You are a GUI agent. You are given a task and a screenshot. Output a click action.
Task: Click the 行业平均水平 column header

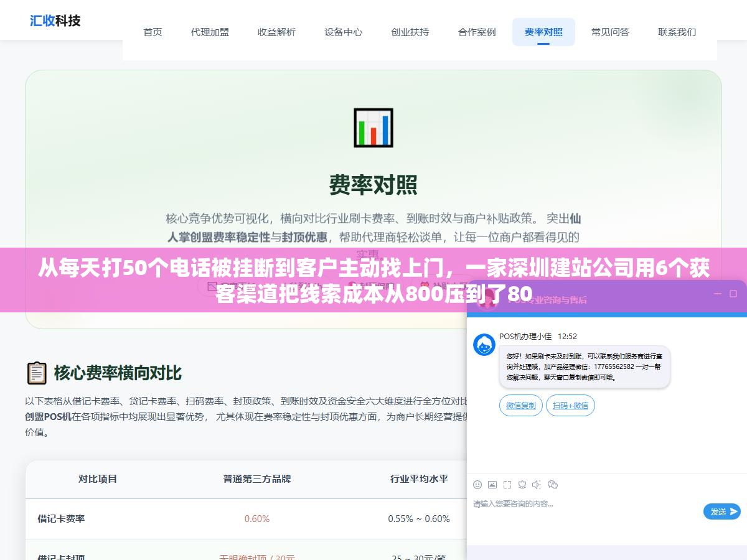(419, 478)
